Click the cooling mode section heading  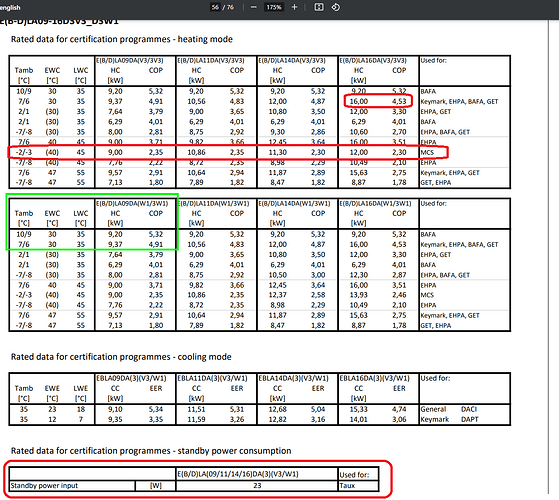click(121, 357)
